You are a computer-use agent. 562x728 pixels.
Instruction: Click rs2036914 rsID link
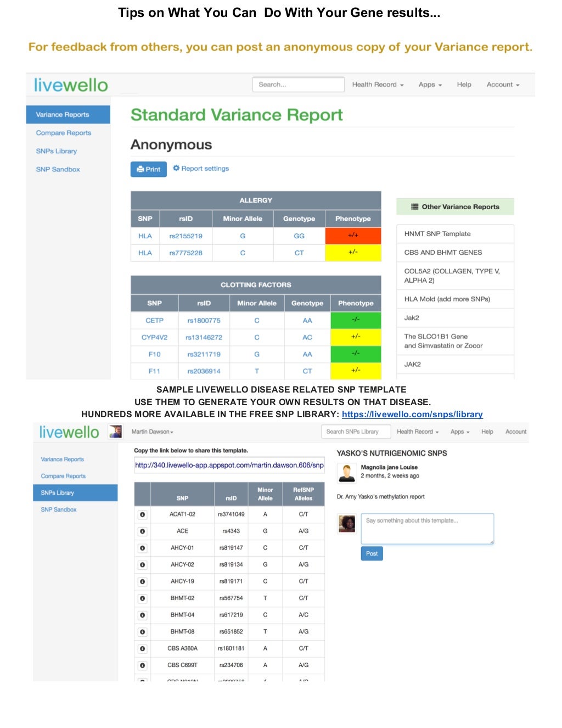point(204,372)
